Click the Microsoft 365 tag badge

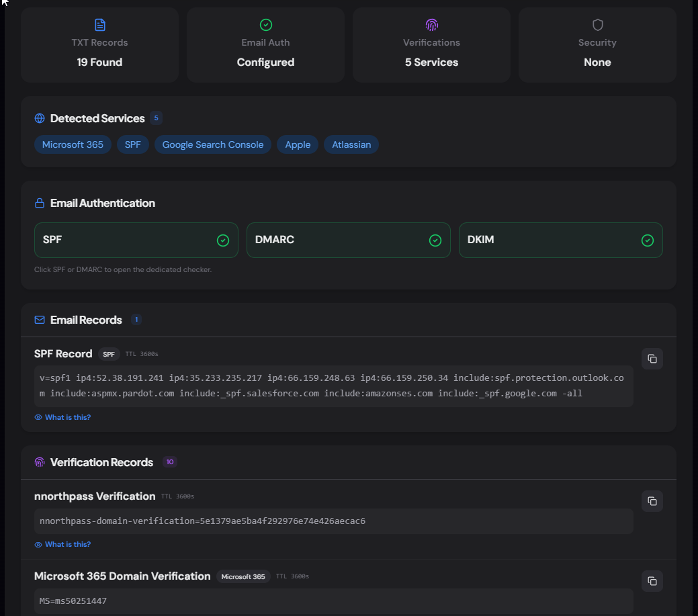243,576
